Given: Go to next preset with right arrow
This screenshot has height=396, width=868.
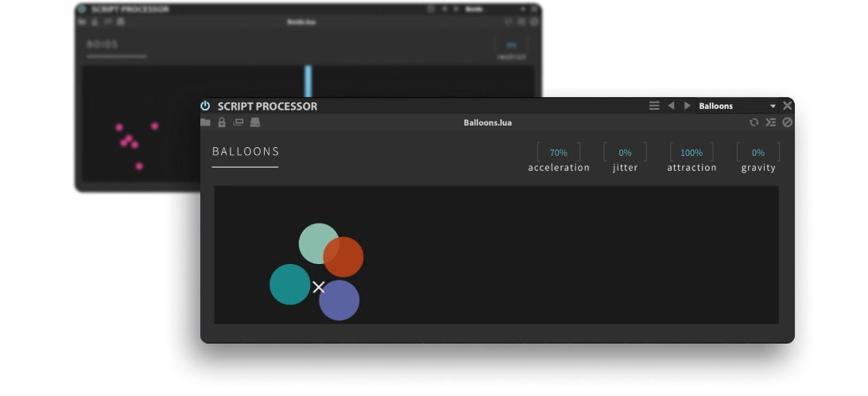Looking at the screenshot, I should pyautogui.click(x=688, y=106).
